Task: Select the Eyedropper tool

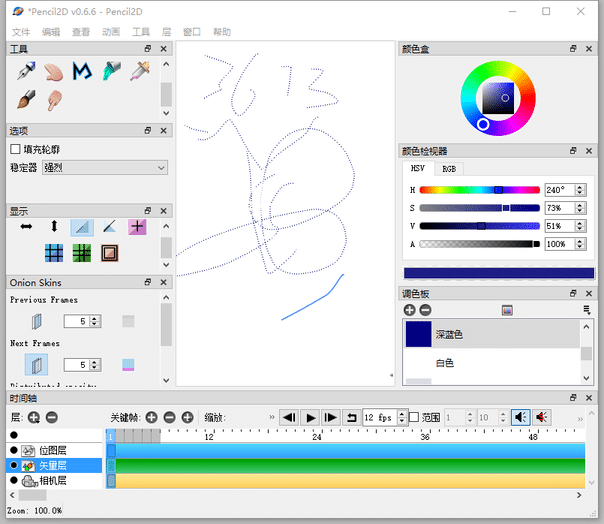Action: point(140,71)
